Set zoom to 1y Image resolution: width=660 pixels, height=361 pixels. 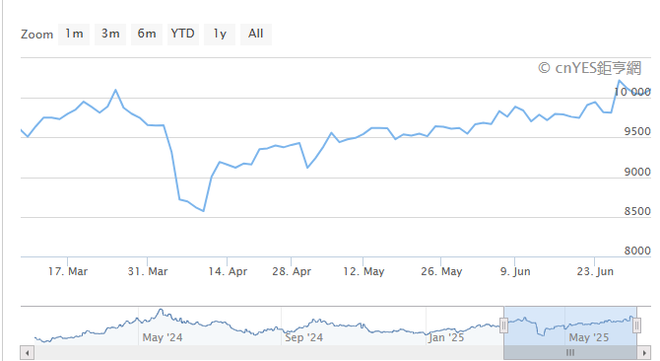(x=219, y=34)
